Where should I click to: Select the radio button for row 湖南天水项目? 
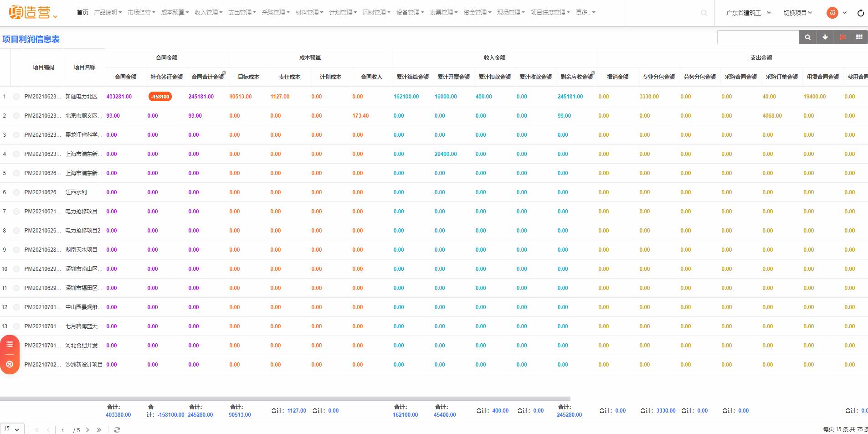(16, 250)
